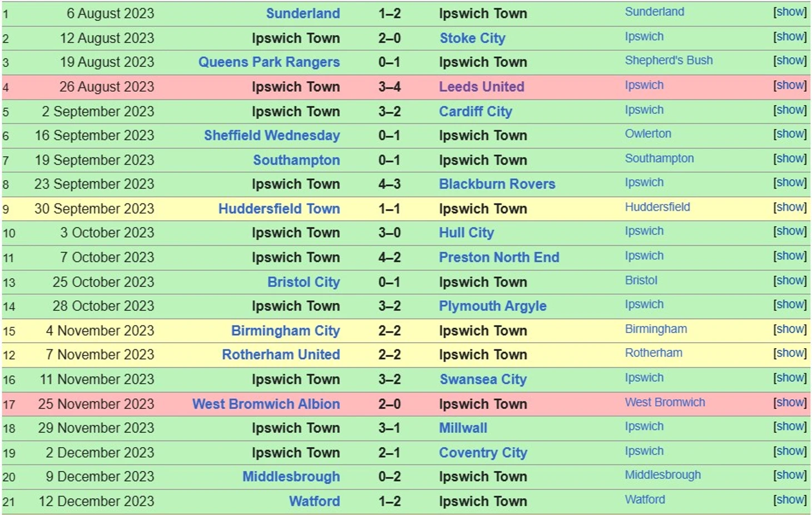Image resolution: width=812 pixels, height=515 pixels.
Task: Click the Millwall team link
Action: point(463,428)
